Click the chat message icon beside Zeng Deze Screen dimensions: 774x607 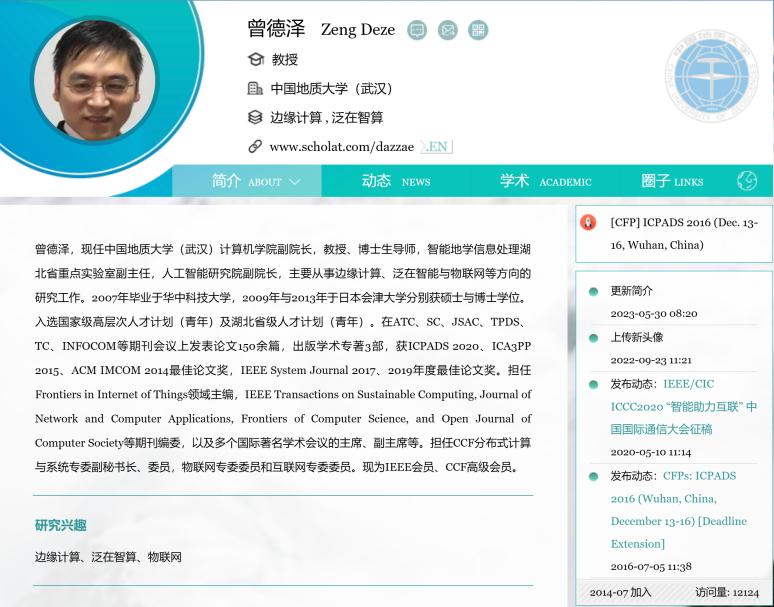[417, 30]
